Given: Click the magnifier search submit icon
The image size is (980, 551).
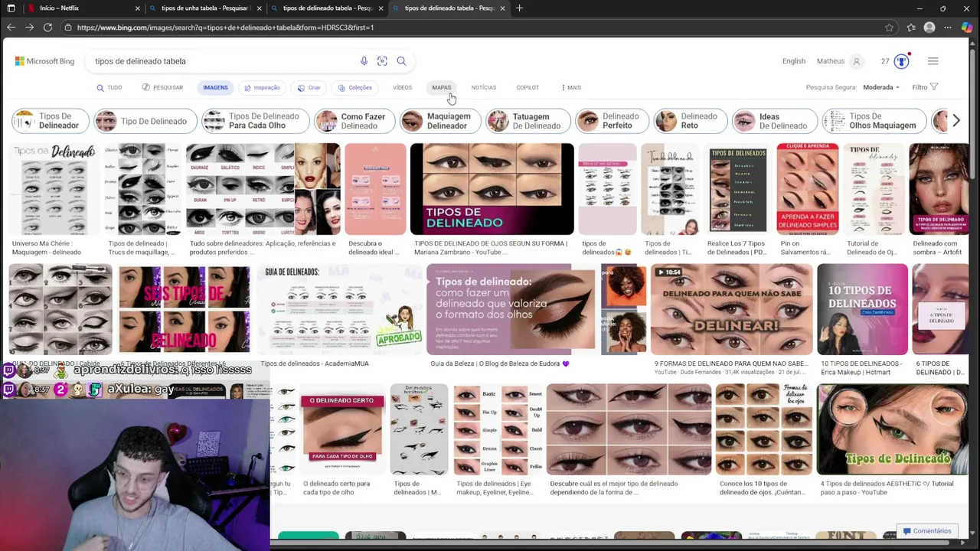Looking at the screenshot, I should [x=401, y=61].
